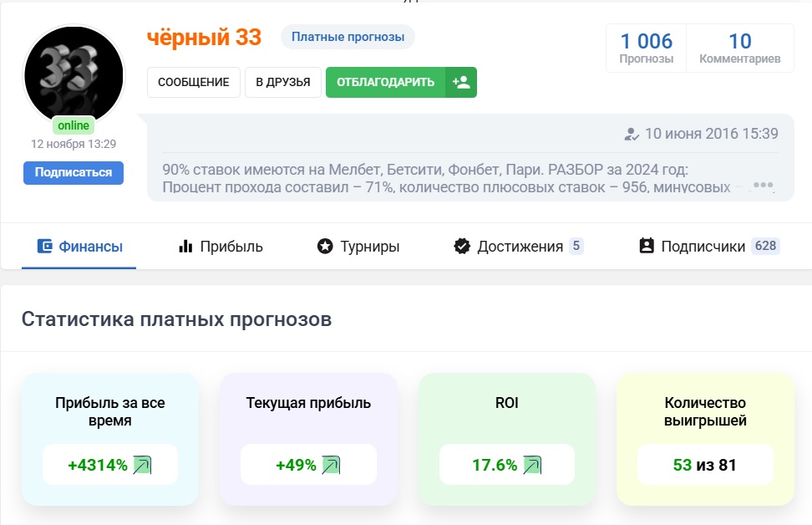Click the checkmark badge icon on Достижения tab
The image size is (812, 525).
pyautogui.click(x=463, y=246)
